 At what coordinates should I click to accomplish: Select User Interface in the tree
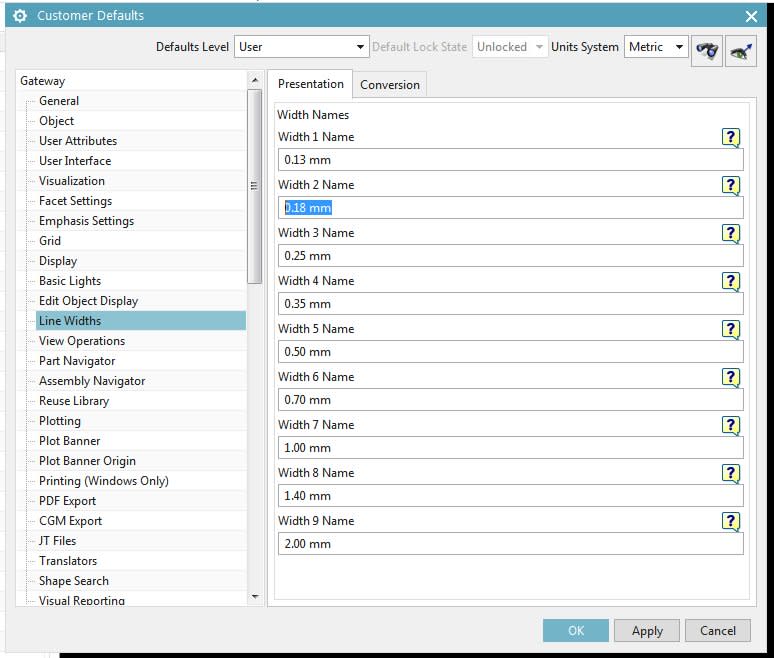pos(75,161)
